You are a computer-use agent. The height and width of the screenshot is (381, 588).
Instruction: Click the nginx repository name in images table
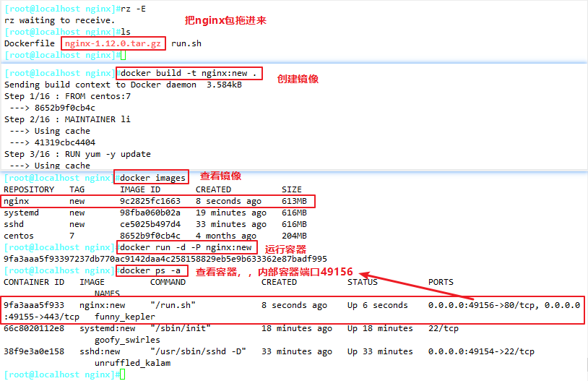click(17, 202)
